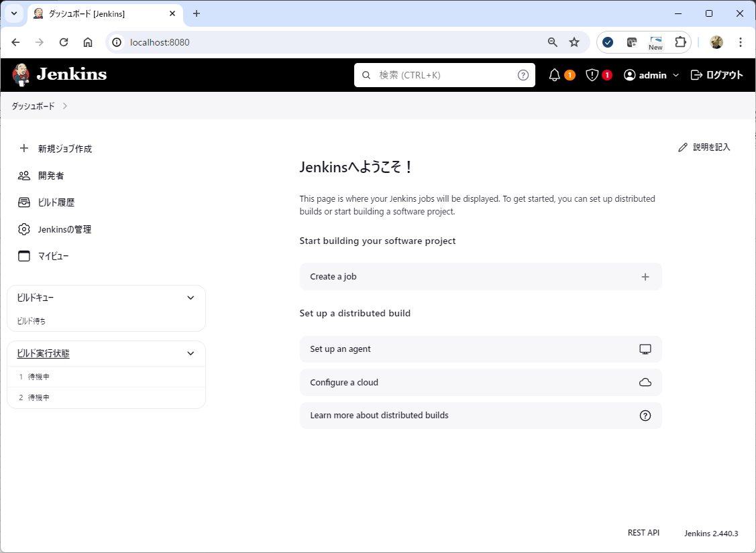Viewport: 756px width, 553px height.
Task: Click the blue checkmark extension icon
Action: click(x=608, y=42)
